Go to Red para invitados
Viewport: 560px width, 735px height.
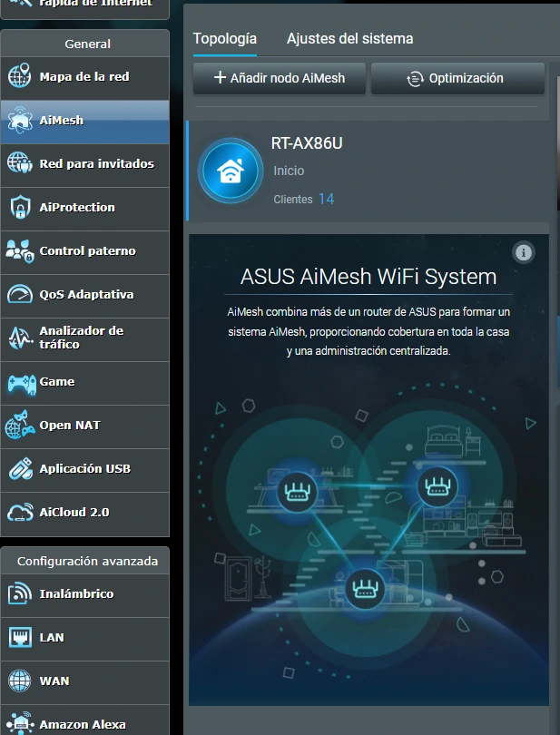tap(85, 165)
